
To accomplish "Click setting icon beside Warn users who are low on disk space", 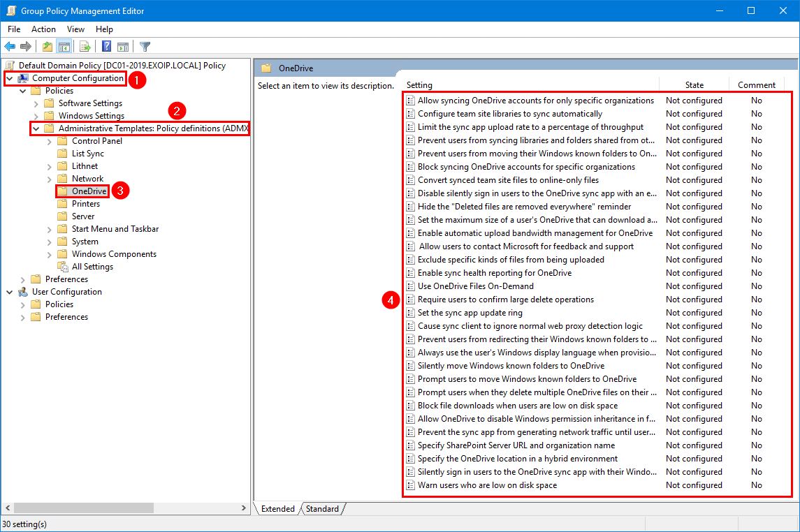I will pyautogui.click(x=410, y=485).
